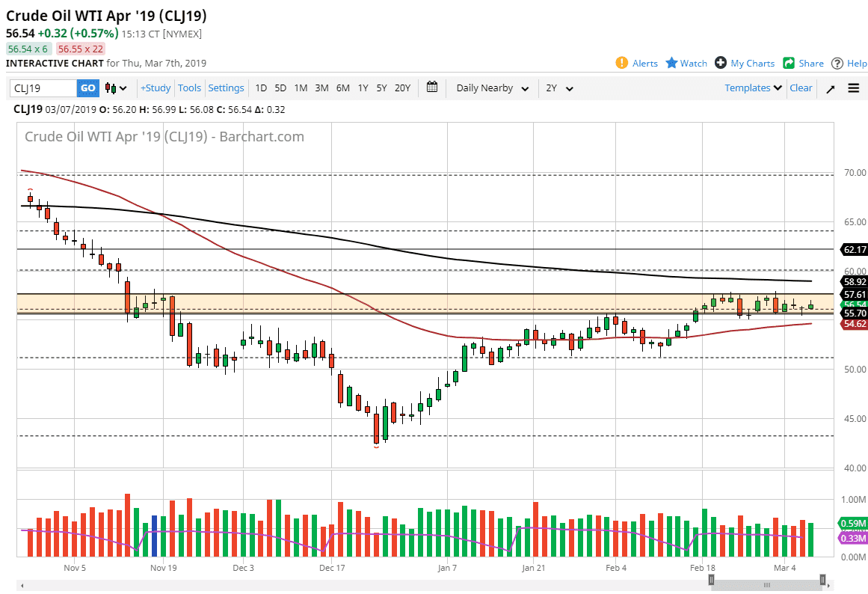Open the Daily Nearby dropdown
The image size is (868, 594).
491,88
